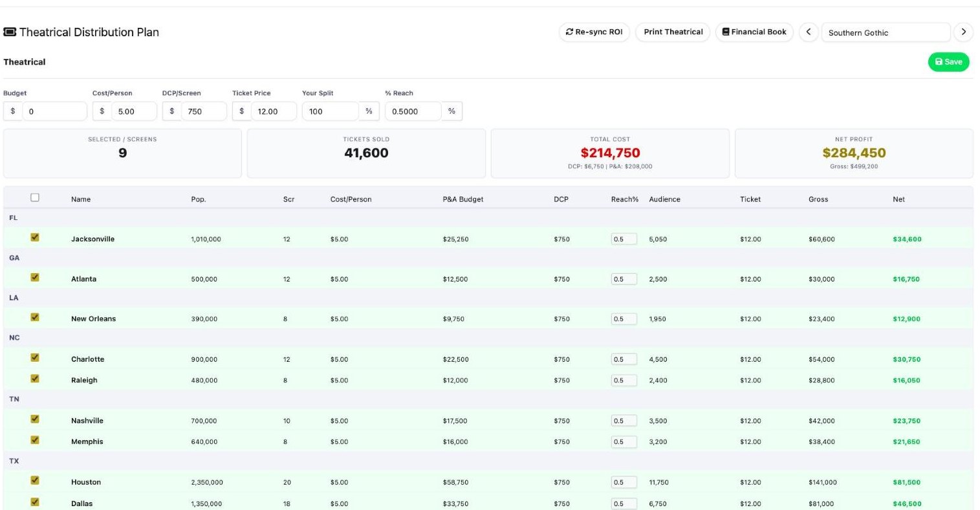Uncheck the Raleigh row checkbox
The image size is (980, 510).
pyautogui.click(x=35, y=379)
